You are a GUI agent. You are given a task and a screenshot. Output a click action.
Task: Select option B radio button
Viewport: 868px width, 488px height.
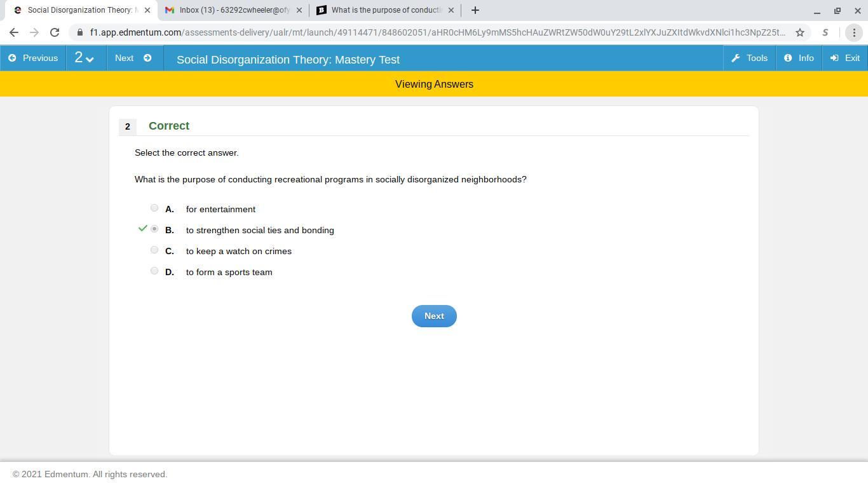(154, 229)
